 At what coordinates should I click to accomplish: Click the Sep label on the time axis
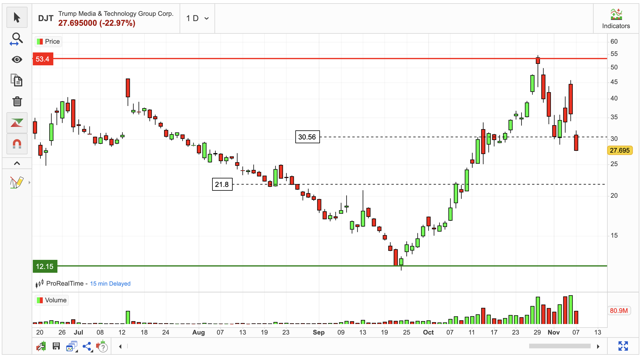point(319,333)
